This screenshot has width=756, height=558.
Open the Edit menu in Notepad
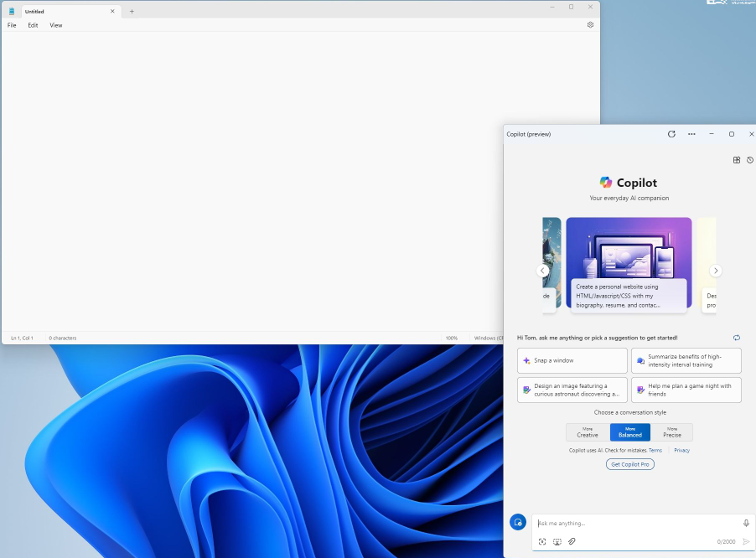pos(33,25)
